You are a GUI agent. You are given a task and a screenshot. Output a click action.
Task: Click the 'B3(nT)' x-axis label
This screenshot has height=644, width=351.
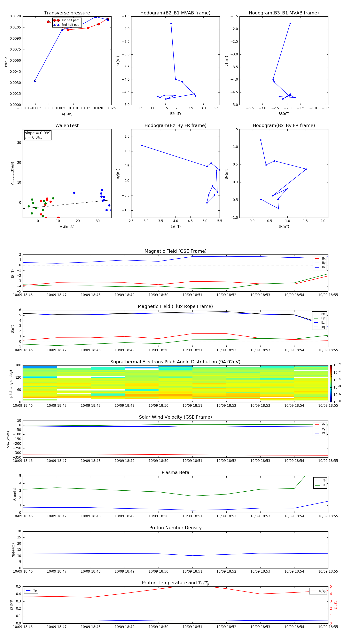tap(284, 114)
